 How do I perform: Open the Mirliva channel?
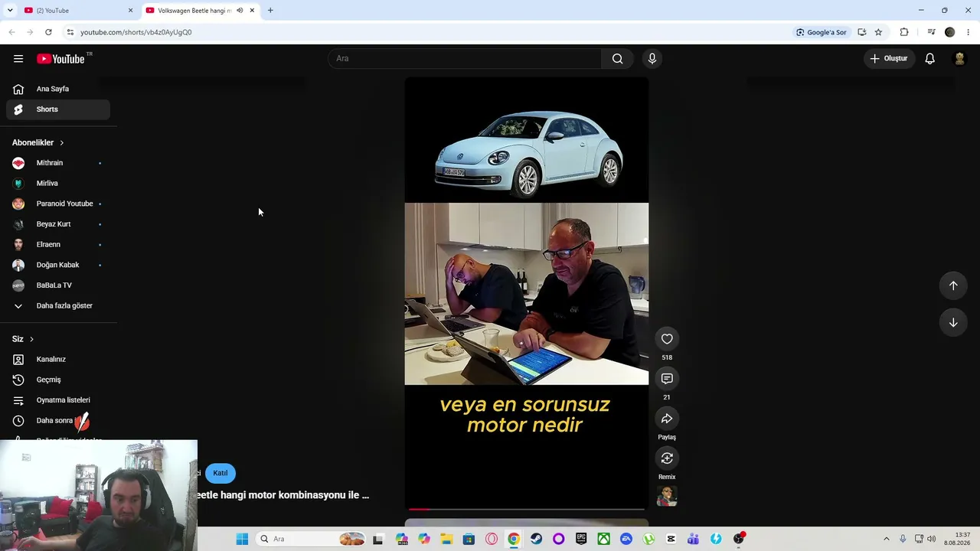pos(58,184)
